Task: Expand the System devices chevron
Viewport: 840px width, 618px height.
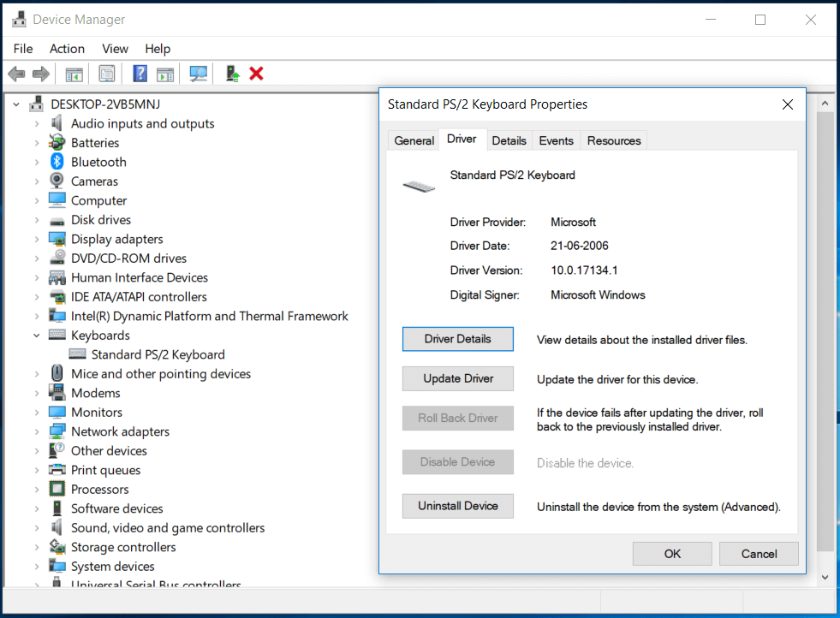Action: tap(37, 567)
